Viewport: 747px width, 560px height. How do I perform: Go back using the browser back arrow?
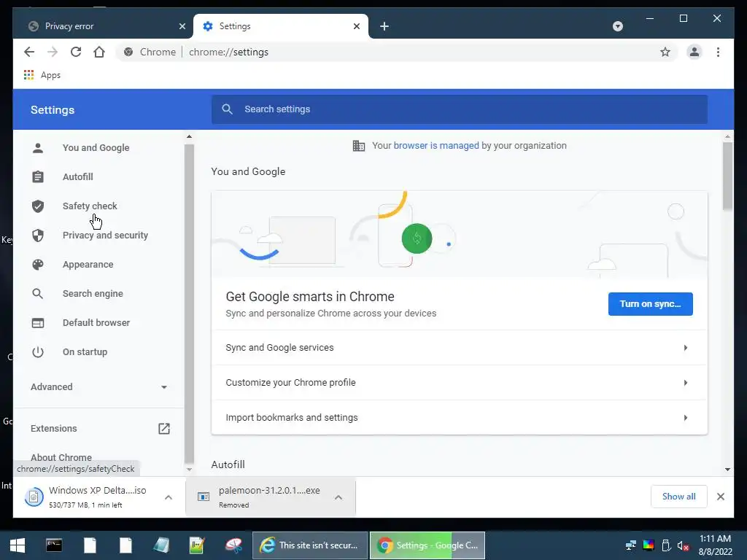[x=29, y=52]
